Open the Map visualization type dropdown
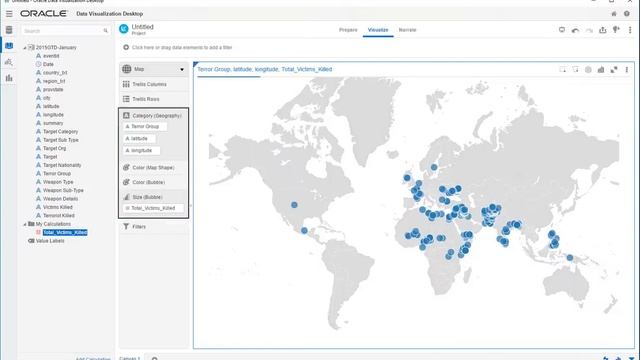 (x=154, y=69)
